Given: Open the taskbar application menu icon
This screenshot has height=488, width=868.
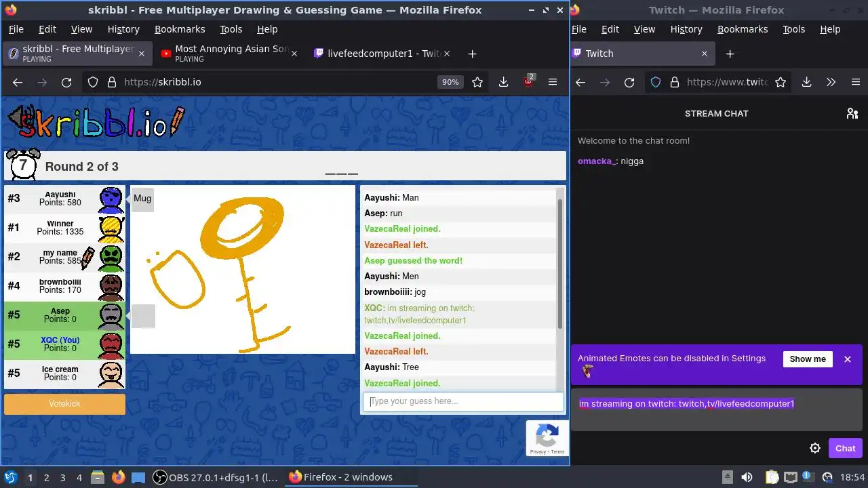Looking at the screenshot, I should pos(10,477).
